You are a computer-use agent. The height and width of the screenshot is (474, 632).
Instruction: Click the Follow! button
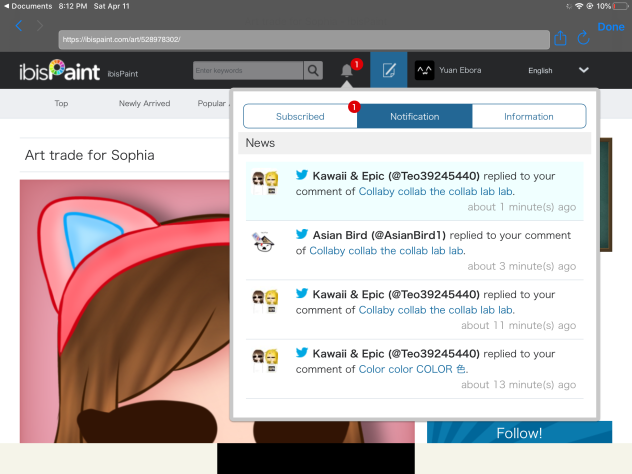(519, 432)
